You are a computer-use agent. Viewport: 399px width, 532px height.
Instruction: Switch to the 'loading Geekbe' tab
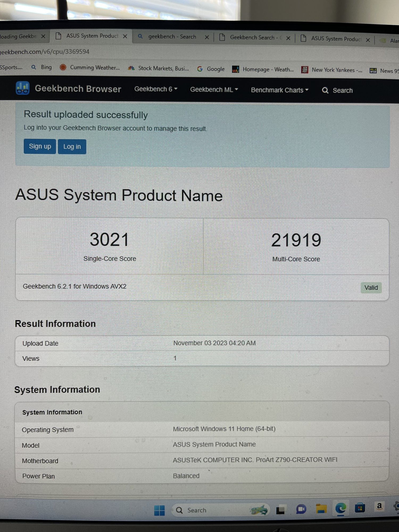(x=18, y=36)
